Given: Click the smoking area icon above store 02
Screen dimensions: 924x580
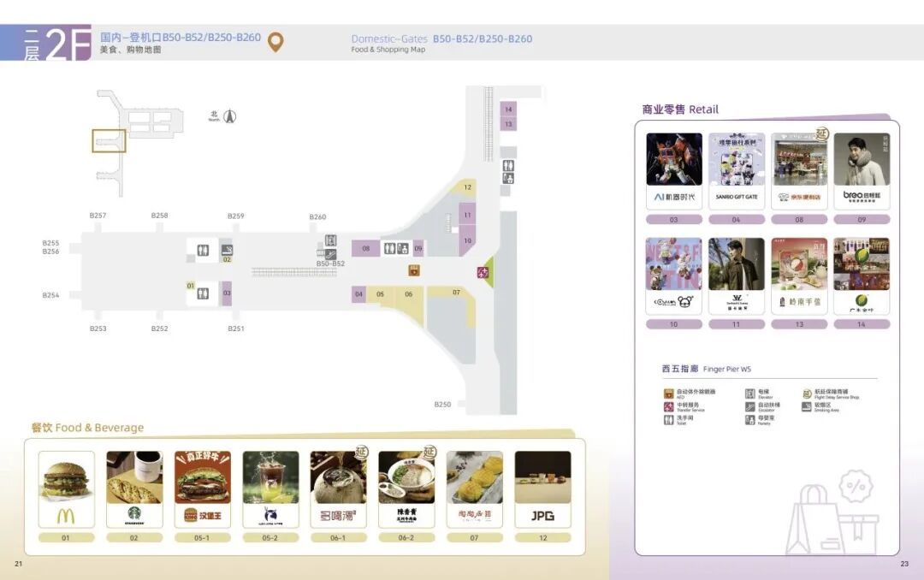Looking at the screenshot, I should (x=227, y=250).
